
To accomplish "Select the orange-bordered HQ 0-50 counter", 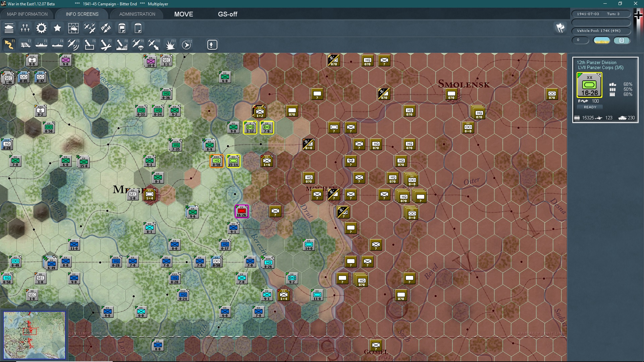I will [x=216, y=161].
